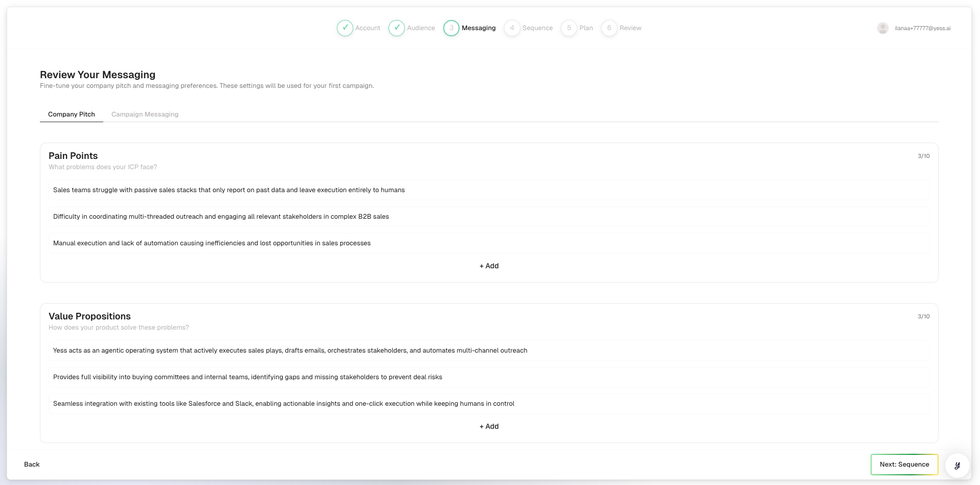Viewport: 980px width, 485px height.
Task: Edit the manual execution pain point field
Action: [489, 243]
